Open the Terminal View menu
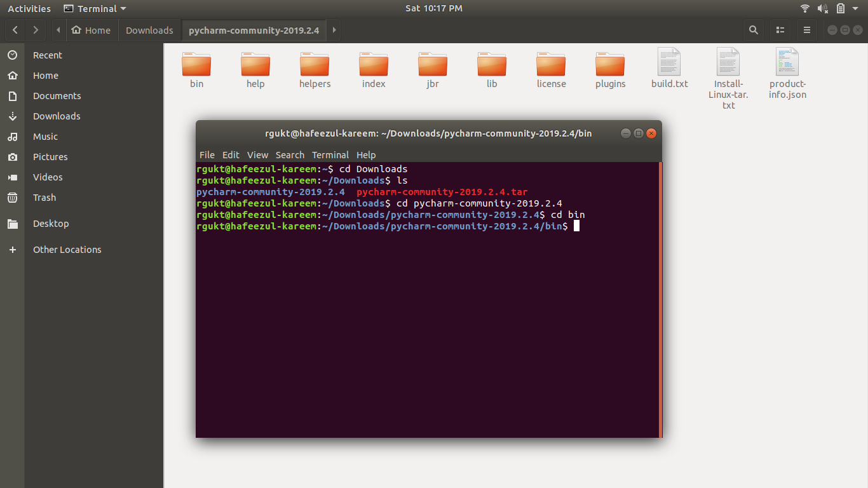The height and width of the screenshot is (488, 868). pos(258,155)
